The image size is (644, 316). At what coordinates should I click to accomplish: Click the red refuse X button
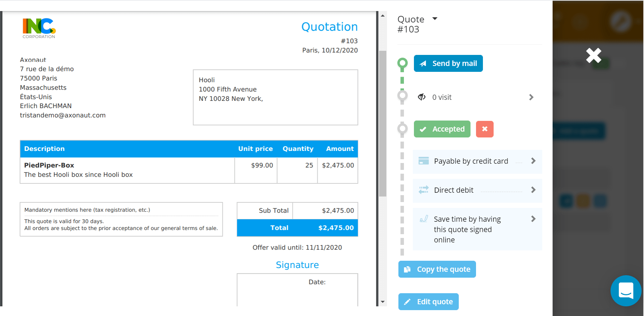point(485,129)
